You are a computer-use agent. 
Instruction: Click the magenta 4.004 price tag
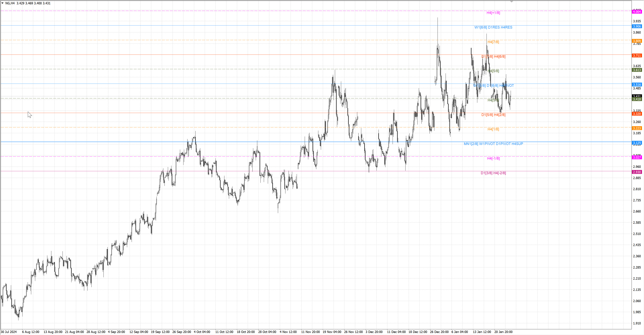[637, 12]
